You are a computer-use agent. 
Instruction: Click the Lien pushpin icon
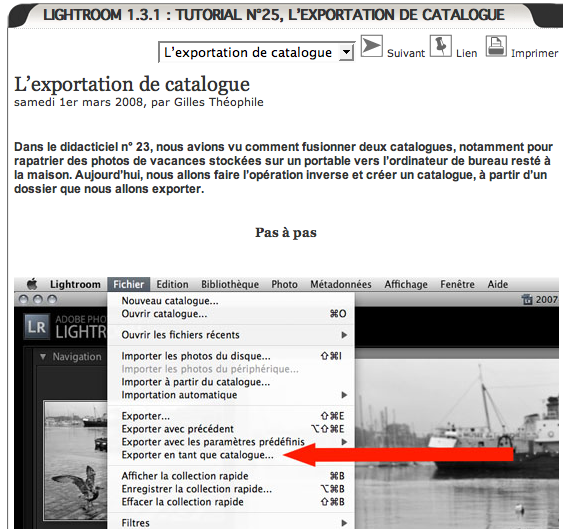(x=441, y=46)
